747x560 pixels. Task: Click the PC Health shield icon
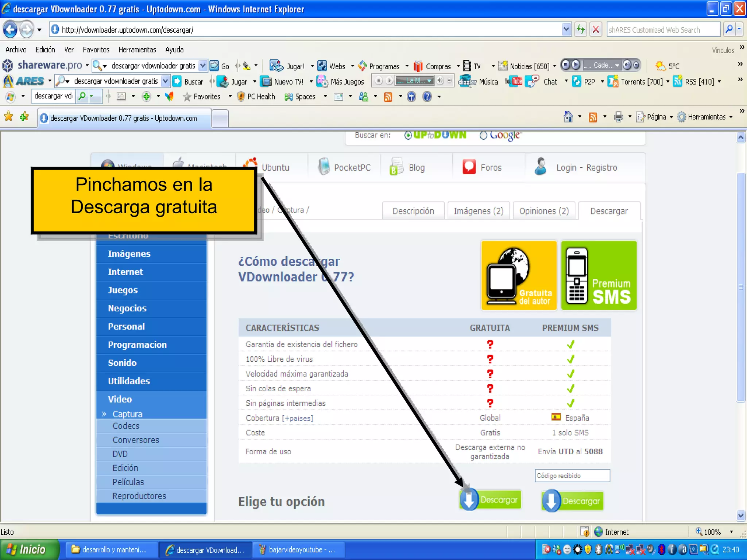(x=241, y=97)
